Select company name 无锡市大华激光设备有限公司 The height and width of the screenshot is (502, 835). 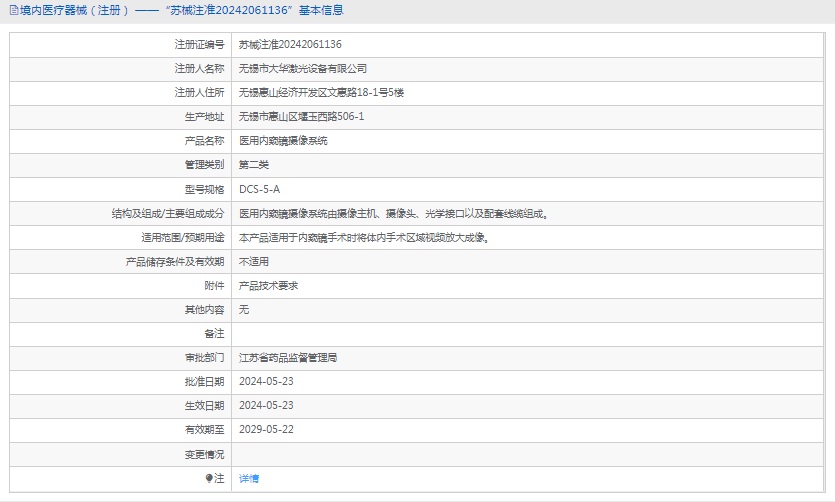click(x=303, y=69)
